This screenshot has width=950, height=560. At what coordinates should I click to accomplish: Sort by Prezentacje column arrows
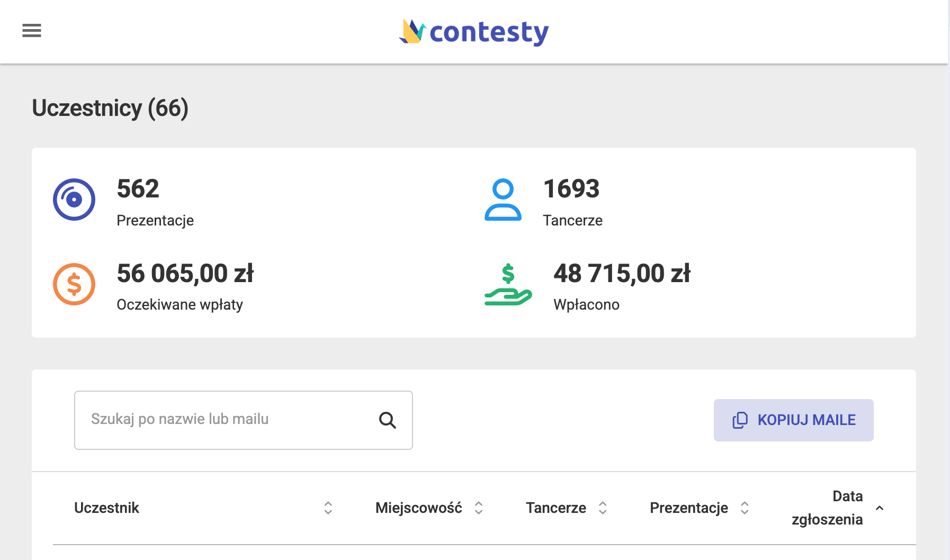click(745, 508)
